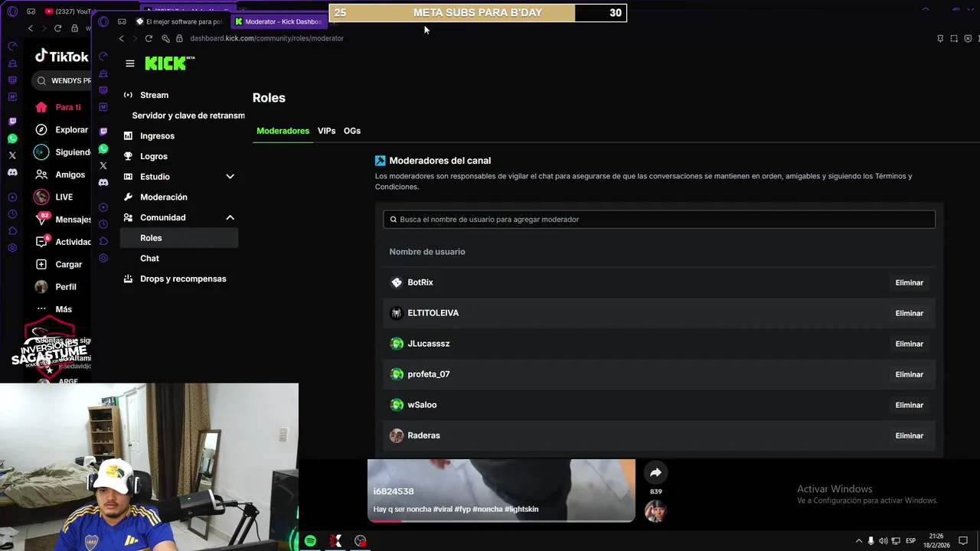Click the TikTok creator avatar below share count
This screenshot has width=980, height=551.
[x=655, y=511]
